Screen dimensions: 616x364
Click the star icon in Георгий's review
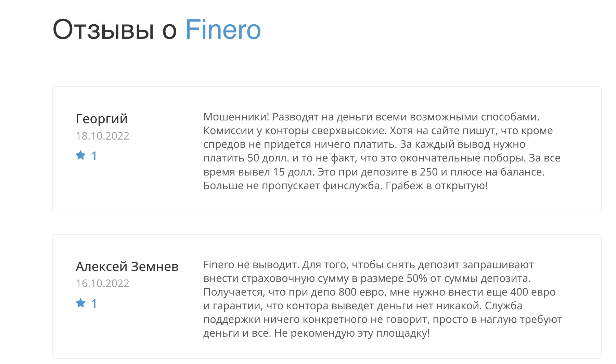pos(81,155)
